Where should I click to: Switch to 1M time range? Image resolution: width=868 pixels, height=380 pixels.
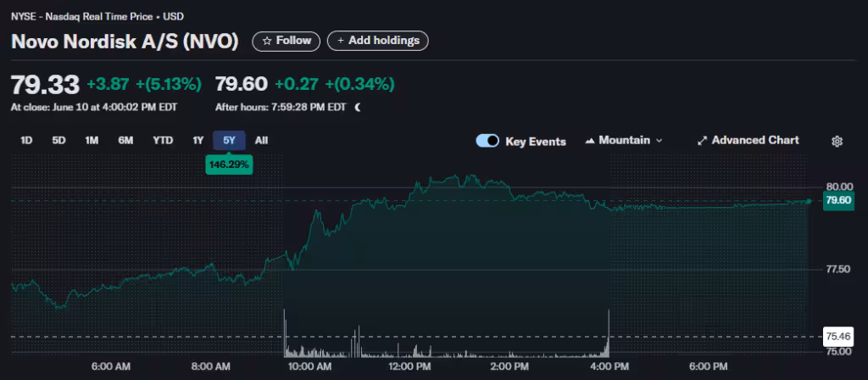pos(92,141)
